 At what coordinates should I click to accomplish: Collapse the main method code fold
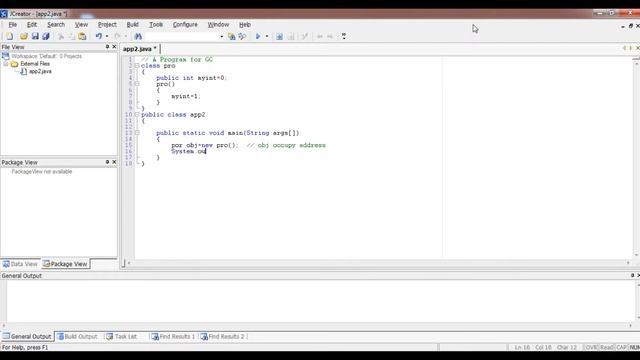[137, 133]
